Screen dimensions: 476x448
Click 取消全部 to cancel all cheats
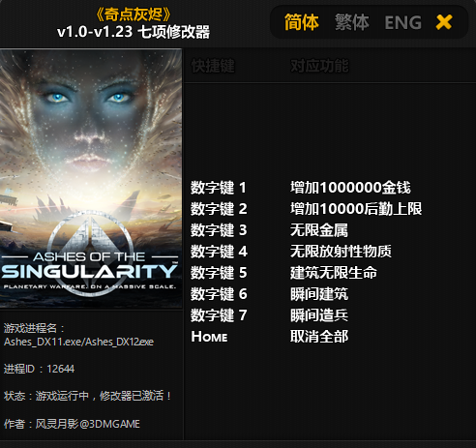pyautogui.click(x=319, y=337)
